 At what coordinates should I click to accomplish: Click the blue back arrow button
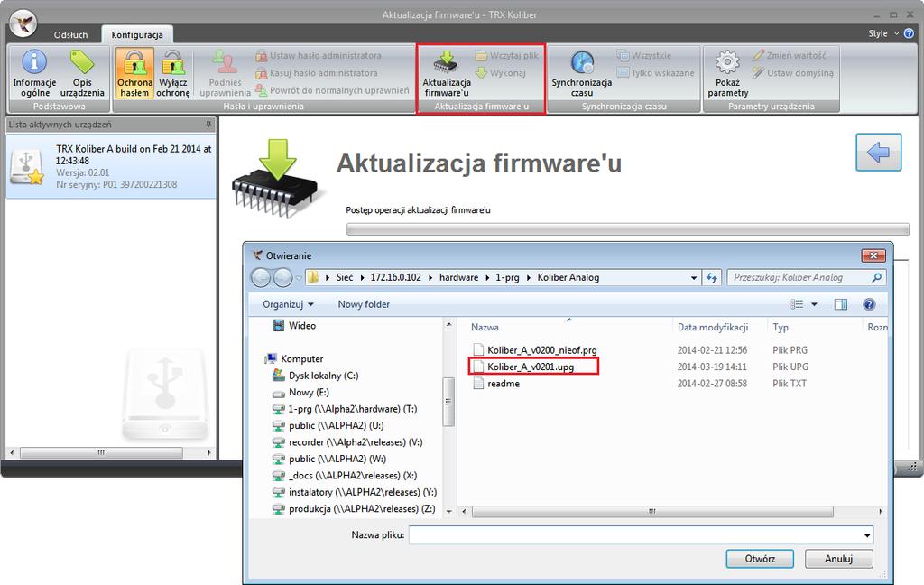pyautogui.click(x=878, y=153)
